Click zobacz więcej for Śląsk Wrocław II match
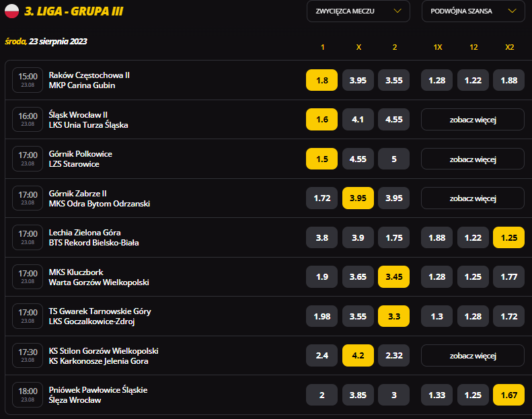 pos(472,120)
